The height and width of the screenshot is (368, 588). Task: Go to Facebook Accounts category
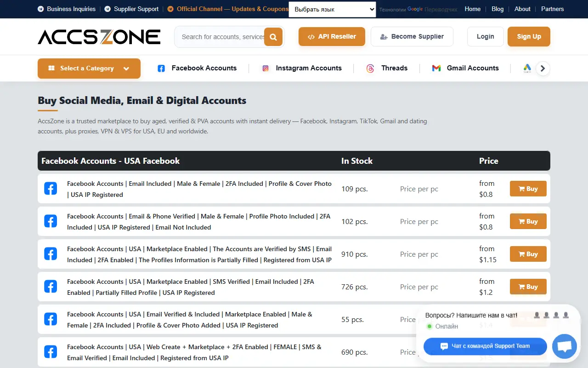(x=204, y=68)
